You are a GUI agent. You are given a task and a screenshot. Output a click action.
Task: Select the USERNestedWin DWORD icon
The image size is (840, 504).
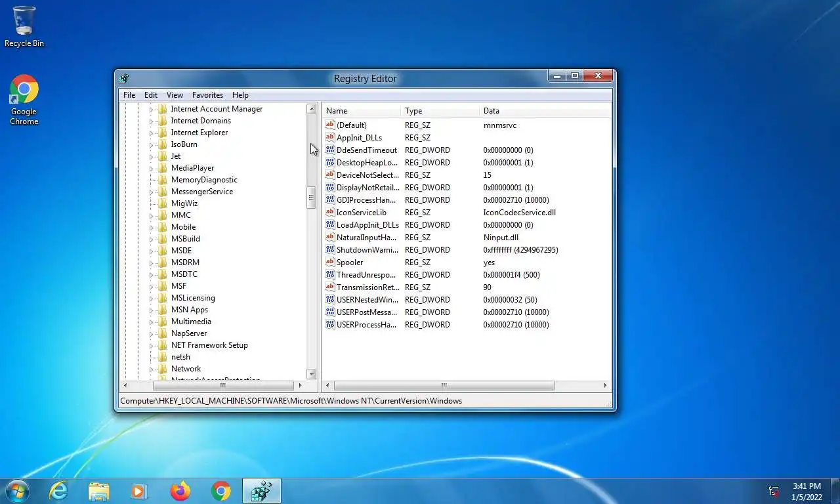(330, 299)
